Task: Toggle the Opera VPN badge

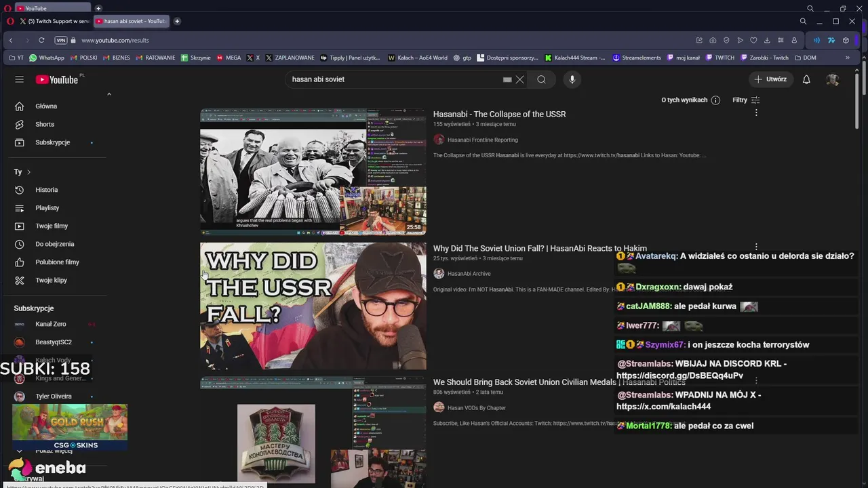Action: 61,40
